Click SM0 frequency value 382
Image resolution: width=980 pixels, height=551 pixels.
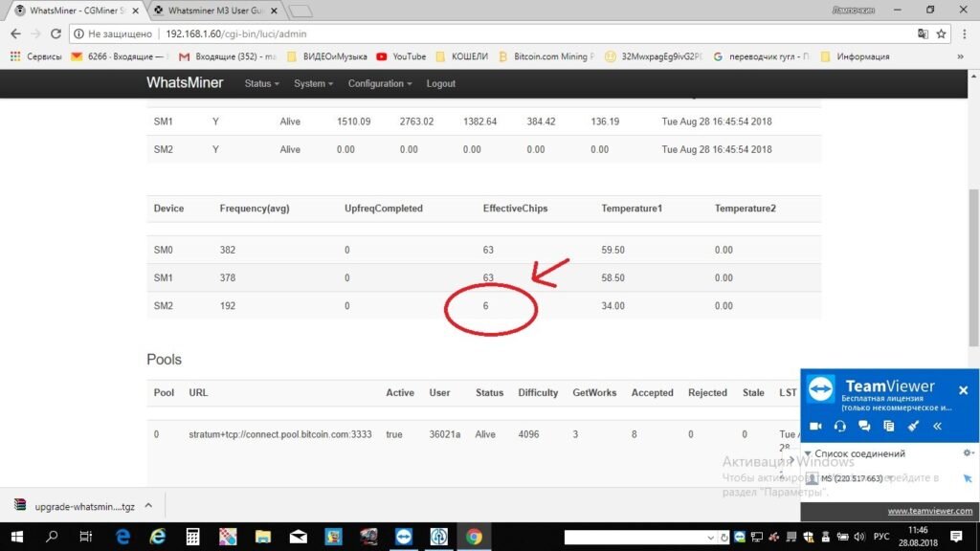click(x=228, y=250)
